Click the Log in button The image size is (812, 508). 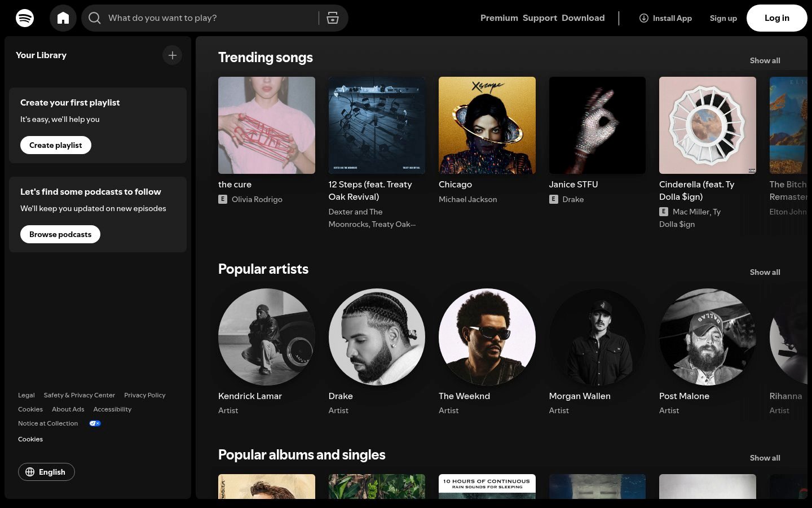click(777, 18)
